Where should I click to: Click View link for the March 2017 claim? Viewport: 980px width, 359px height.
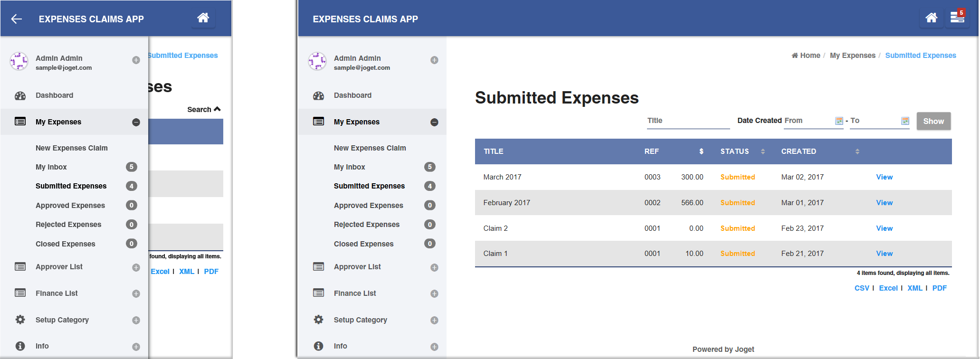(x=884, y=177)
